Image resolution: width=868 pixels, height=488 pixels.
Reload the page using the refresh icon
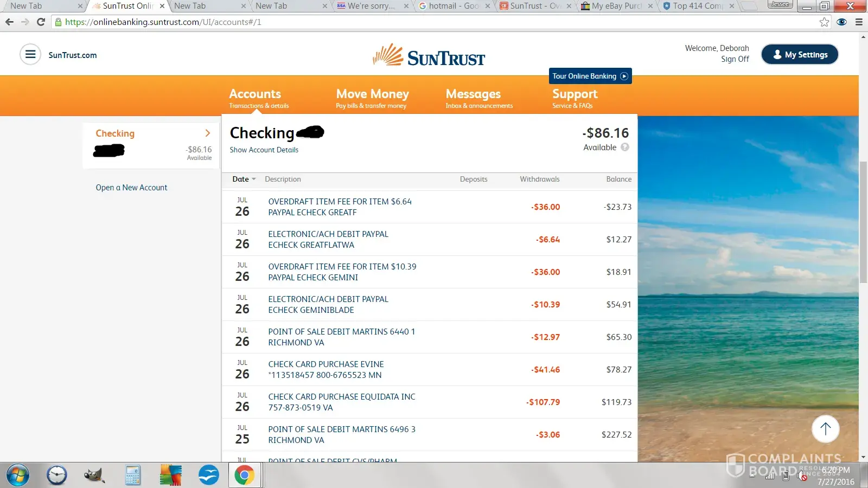tap(41, 22)
